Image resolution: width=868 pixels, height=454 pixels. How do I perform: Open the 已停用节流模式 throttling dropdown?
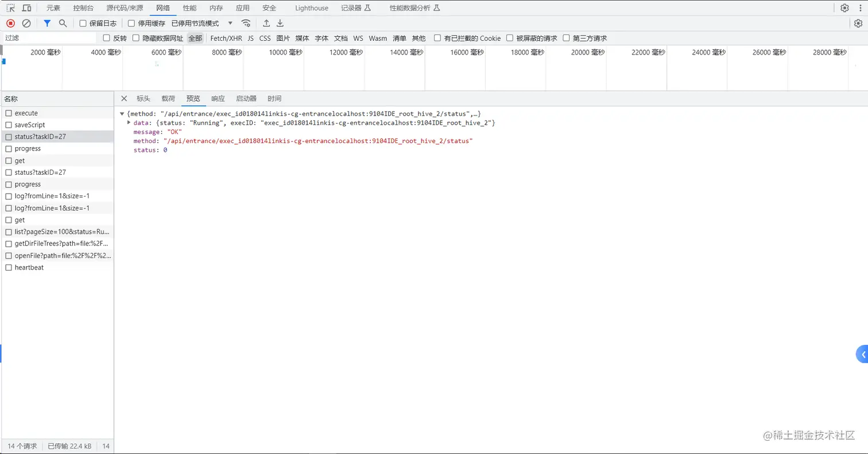(203, 24)
